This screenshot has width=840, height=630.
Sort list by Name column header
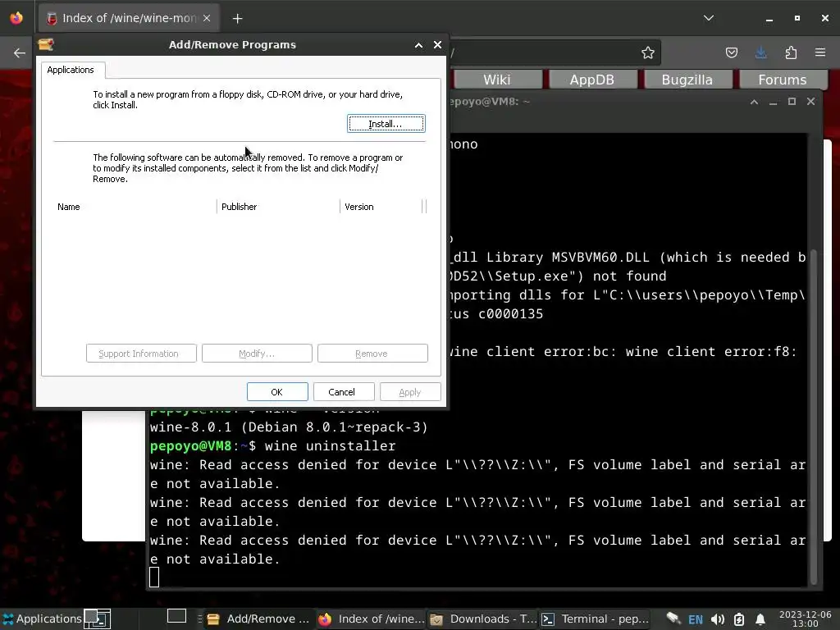136,207
